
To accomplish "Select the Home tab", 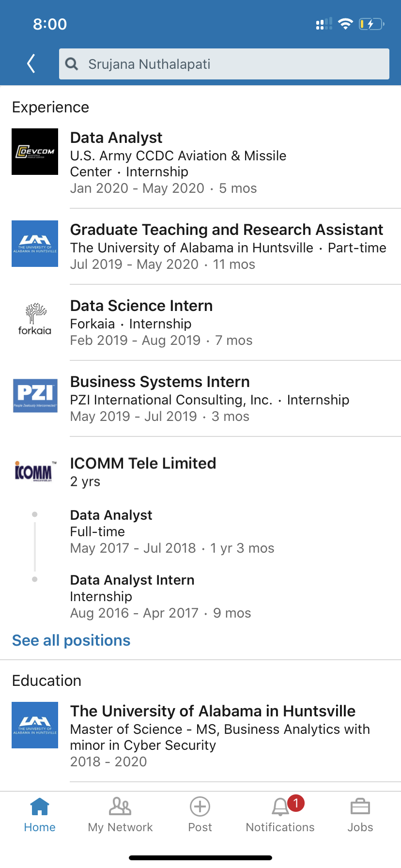I will click(x=40, y=814).
